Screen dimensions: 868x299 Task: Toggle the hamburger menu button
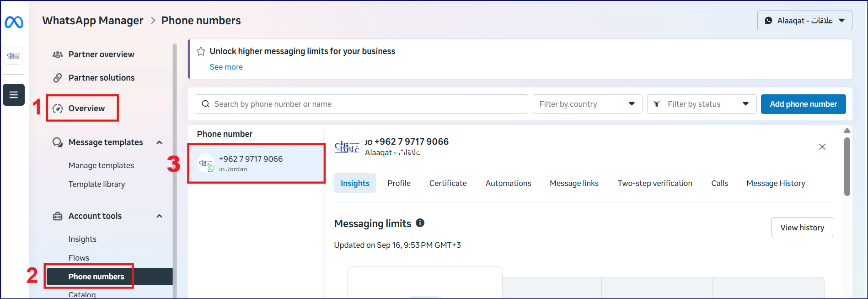(14, 95)
